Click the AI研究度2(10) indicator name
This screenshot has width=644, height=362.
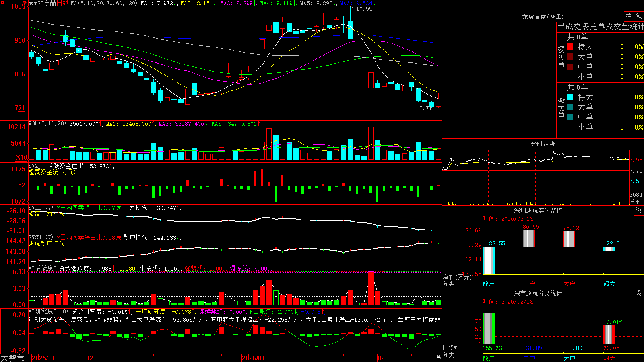[48, 311]
